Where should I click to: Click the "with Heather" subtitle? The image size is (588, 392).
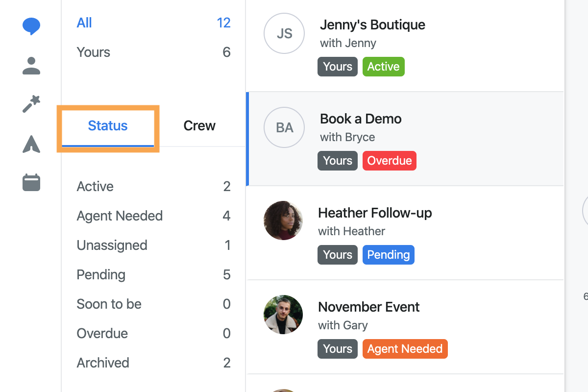point(351,232)
